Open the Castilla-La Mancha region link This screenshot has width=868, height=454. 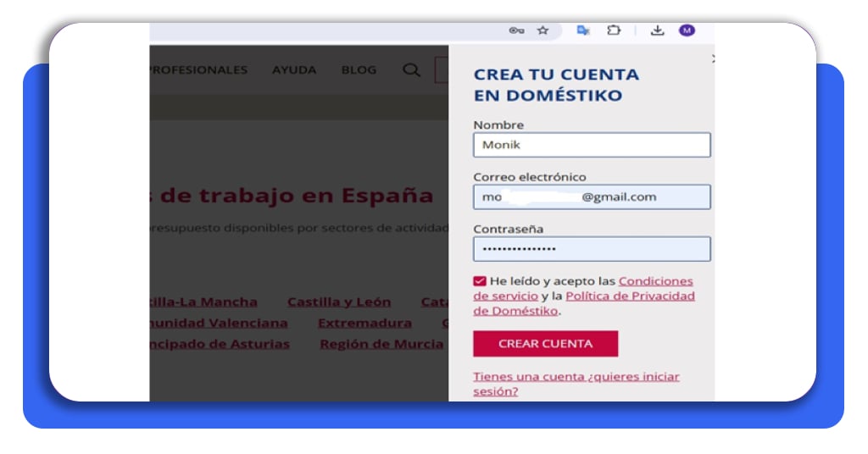[x=203, y=302]
